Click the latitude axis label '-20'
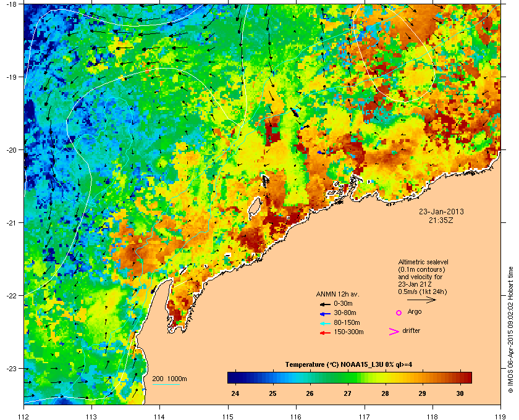 click(11, 149)
